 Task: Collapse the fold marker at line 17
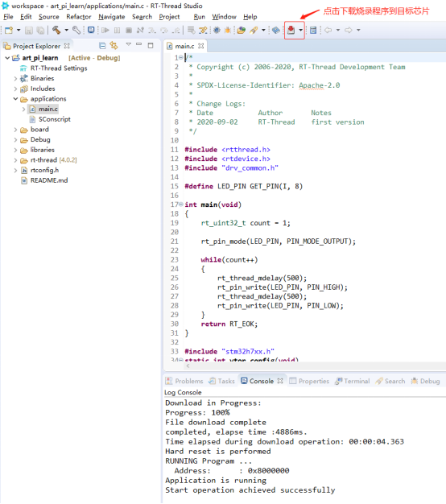(181, 204)
